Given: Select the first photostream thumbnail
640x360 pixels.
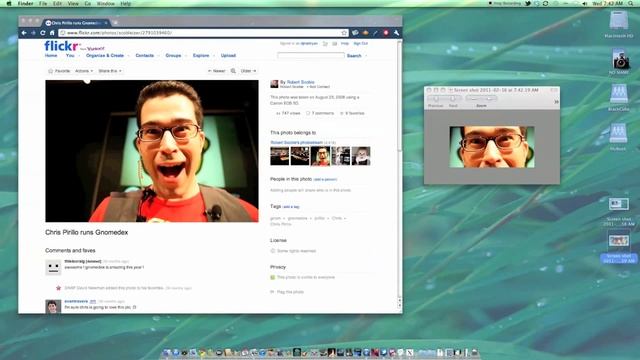Looking at the screenshot, I should coord(280,156).
